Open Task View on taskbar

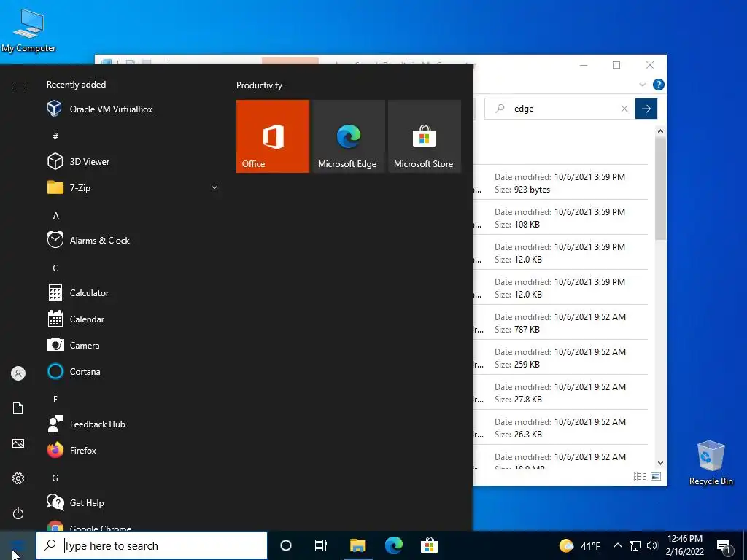(321, 545)
